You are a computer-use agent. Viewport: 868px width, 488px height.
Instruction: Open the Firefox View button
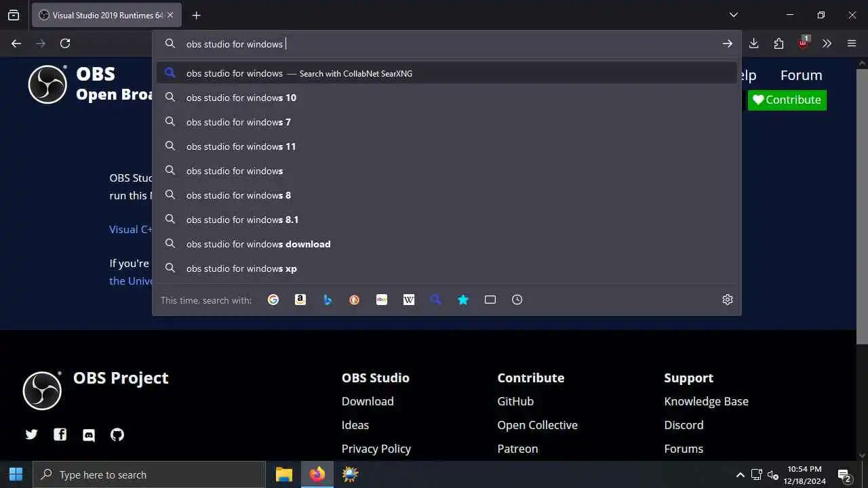click(14, 15)
